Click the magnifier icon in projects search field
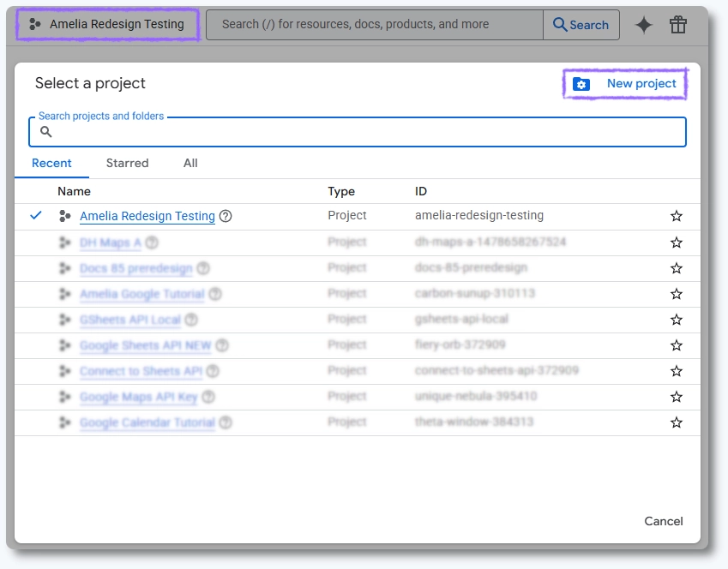Image resolution: width=728 pixels, height=569 pixels. pos(46,132)
